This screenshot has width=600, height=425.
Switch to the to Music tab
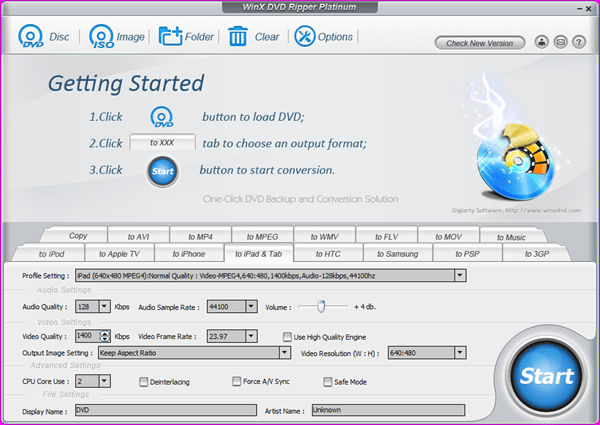pos(511,237)
